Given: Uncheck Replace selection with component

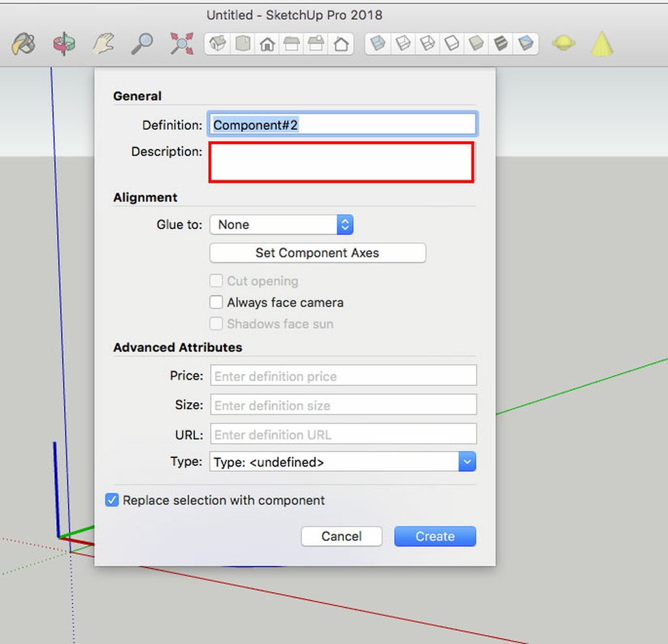Looking at the screenshot, I should coord(112,500).
